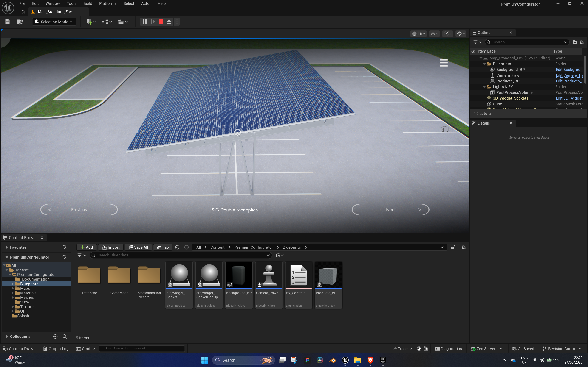Screen dimensions: 588x367
Task: Open the Build menu
Action: [88, 3]
